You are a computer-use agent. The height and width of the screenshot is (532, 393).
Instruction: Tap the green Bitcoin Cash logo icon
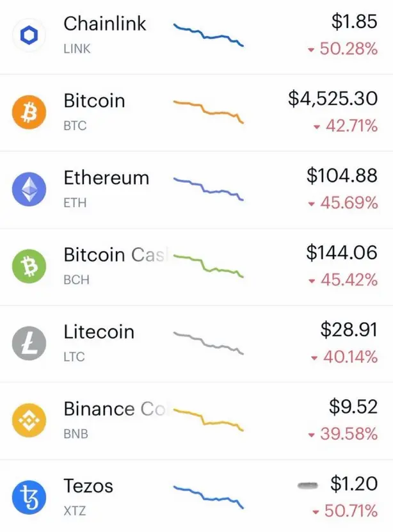click(29, 266)
